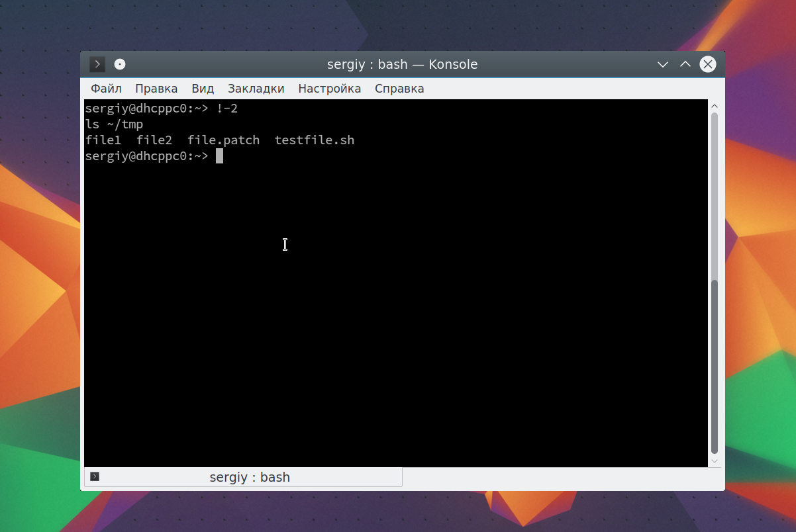Toggle the pin on all desktops button
This screenshot has width=796, height=532.
120,64
